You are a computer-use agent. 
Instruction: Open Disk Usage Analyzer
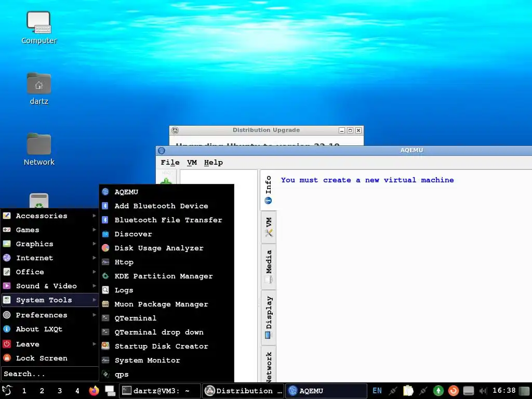coord(166,248)
